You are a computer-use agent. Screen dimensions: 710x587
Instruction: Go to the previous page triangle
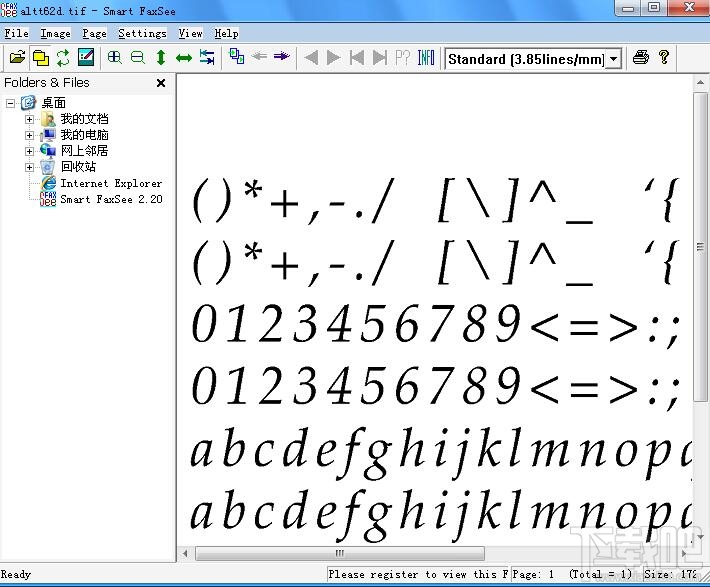point(312,58)
